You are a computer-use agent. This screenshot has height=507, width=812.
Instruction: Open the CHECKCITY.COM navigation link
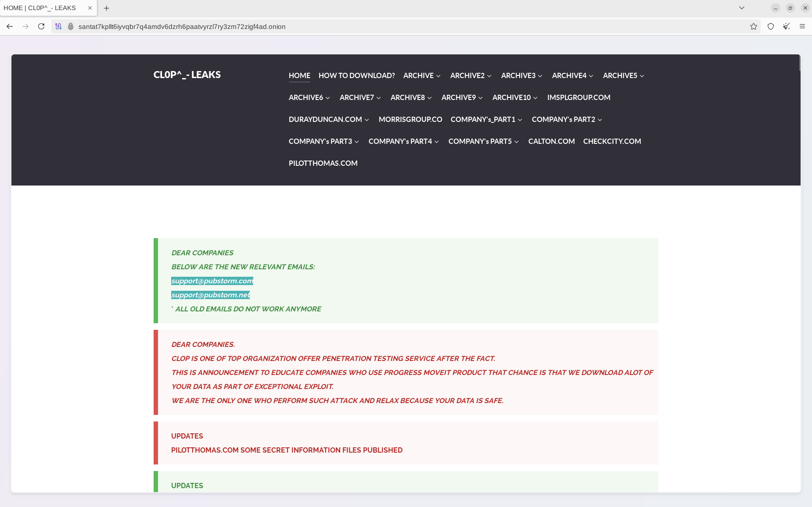coord(612,141)
